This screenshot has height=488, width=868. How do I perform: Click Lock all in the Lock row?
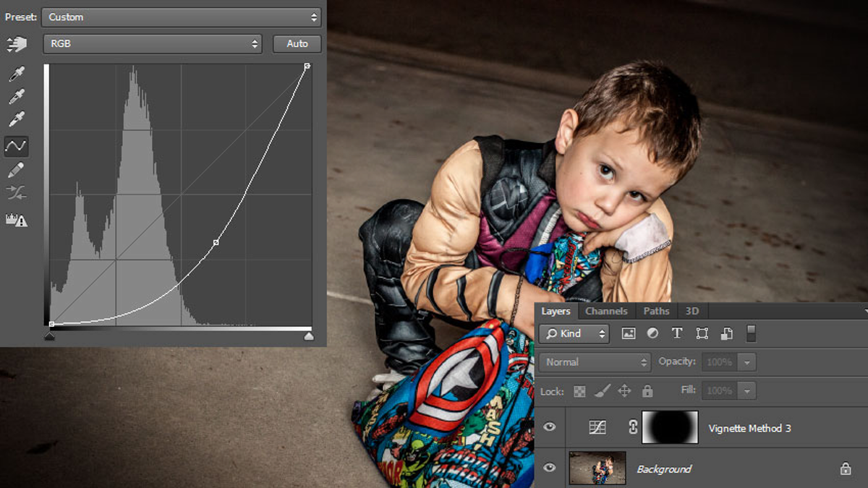(647, 390)
